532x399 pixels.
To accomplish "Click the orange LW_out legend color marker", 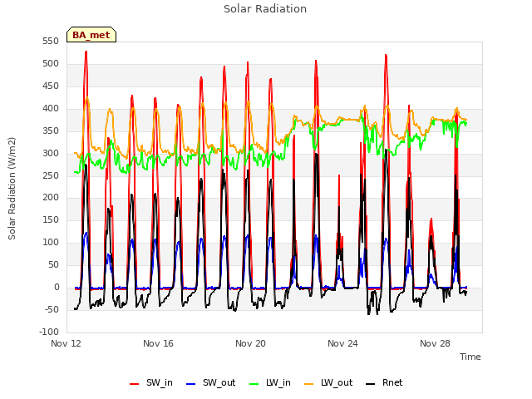I will [309, 384].
